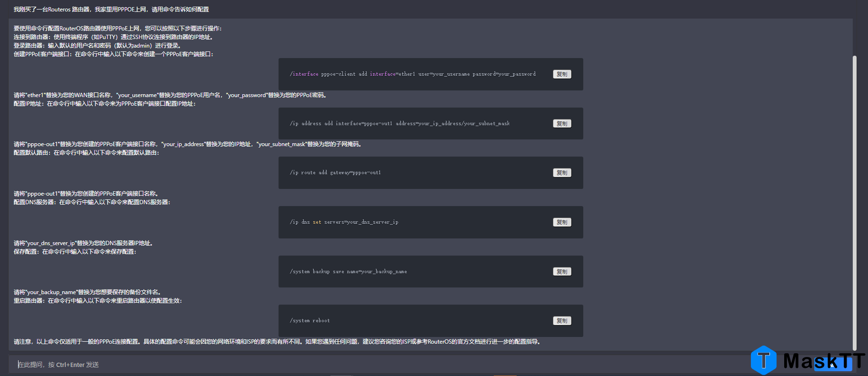Copy the ip dns set servers command
Viewport: 868px width, 376px height.
click(562, 222)
